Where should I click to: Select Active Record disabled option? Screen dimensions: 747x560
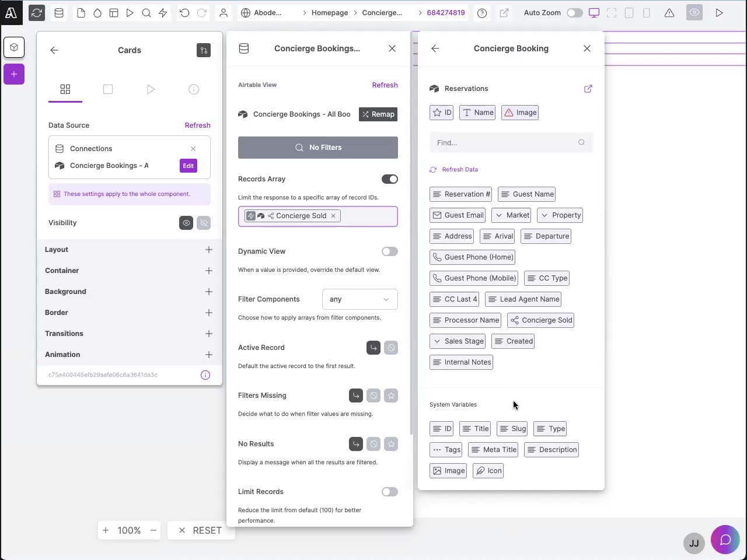point(391,348)
